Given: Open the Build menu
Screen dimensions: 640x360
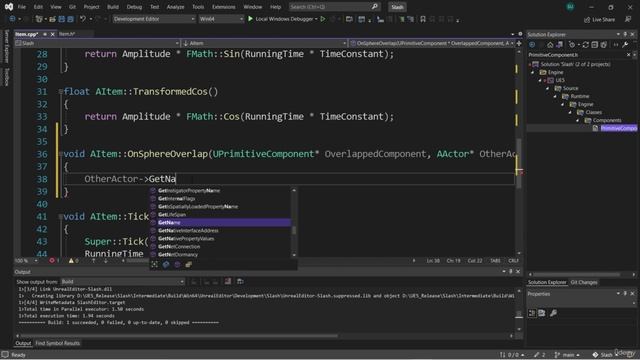Looking at the screenshot, I should point(113,7).
